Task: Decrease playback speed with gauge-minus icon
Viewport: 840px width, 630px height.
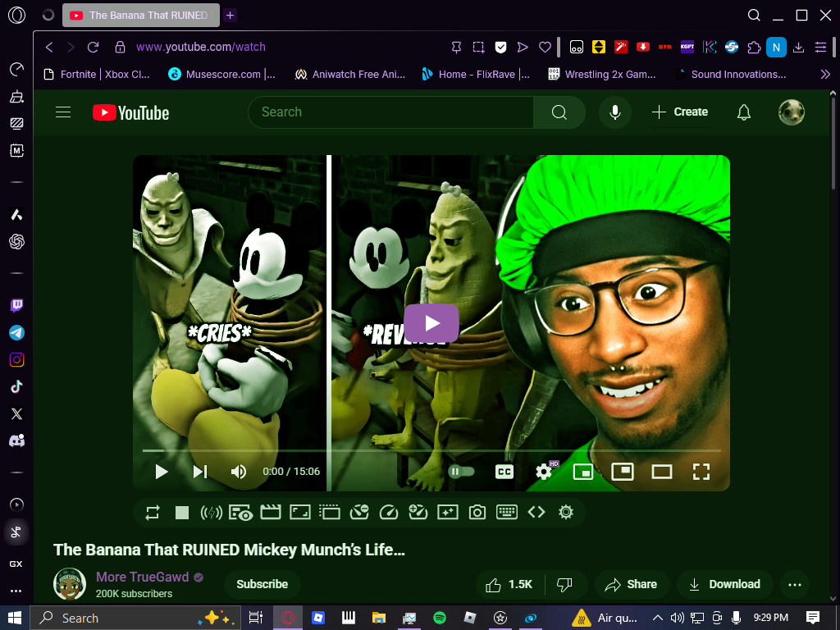Action: [x=359, y=513]
